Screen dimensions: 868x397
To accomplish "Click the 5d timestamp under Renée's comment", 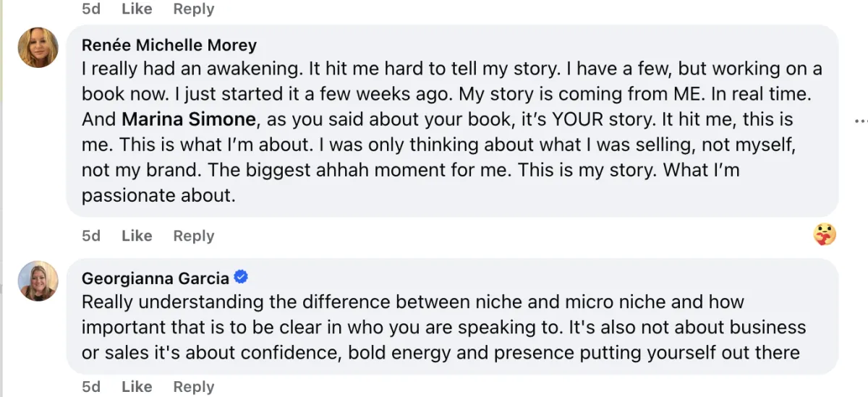I will click(x=91, y=236).
